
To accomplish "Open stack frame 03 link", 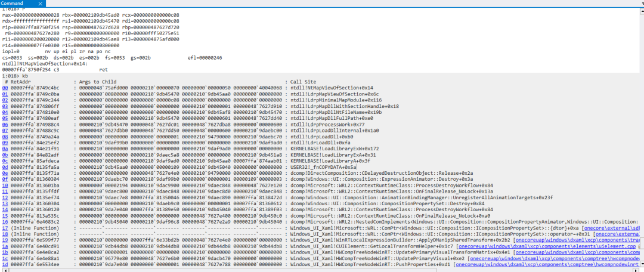I will tap(5, 106).
